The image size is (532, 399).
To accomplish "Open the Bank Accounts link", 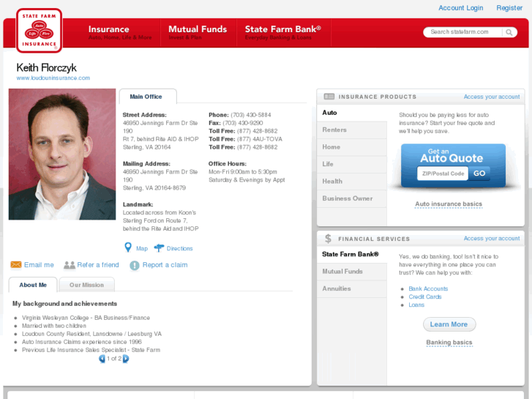I will pos(428,288).
